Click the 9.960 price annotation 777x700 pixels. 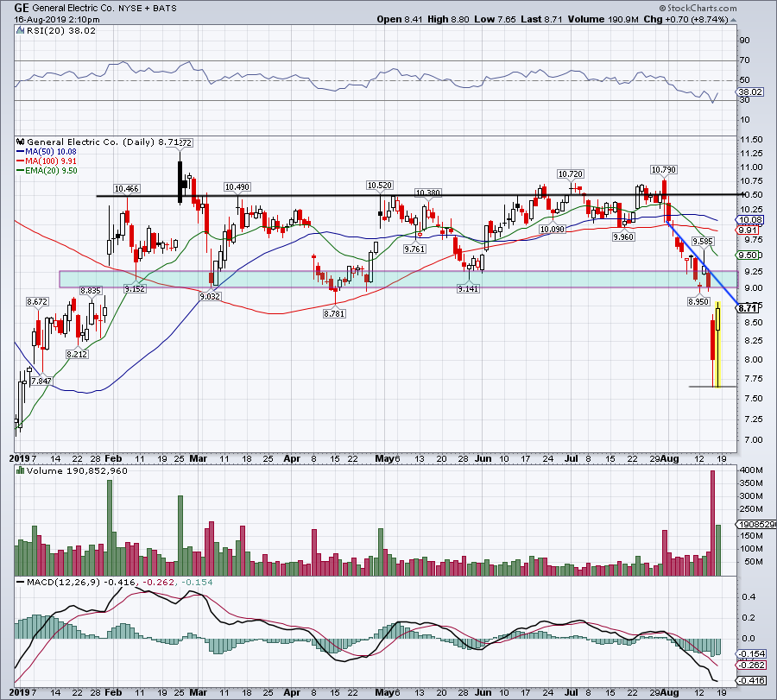pyautogui.click(x=623, y=236)
